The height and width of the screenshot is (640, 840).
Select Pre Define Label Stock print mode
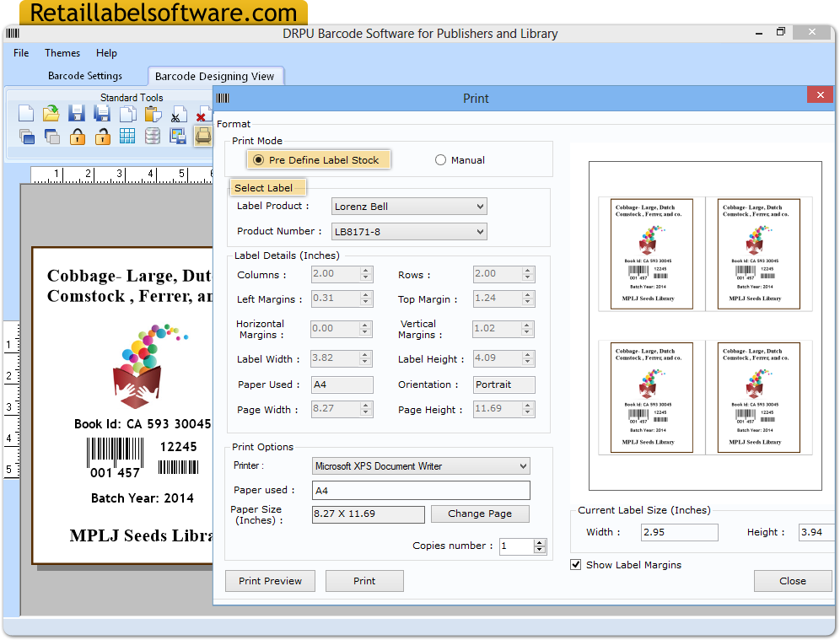point(318,159)
